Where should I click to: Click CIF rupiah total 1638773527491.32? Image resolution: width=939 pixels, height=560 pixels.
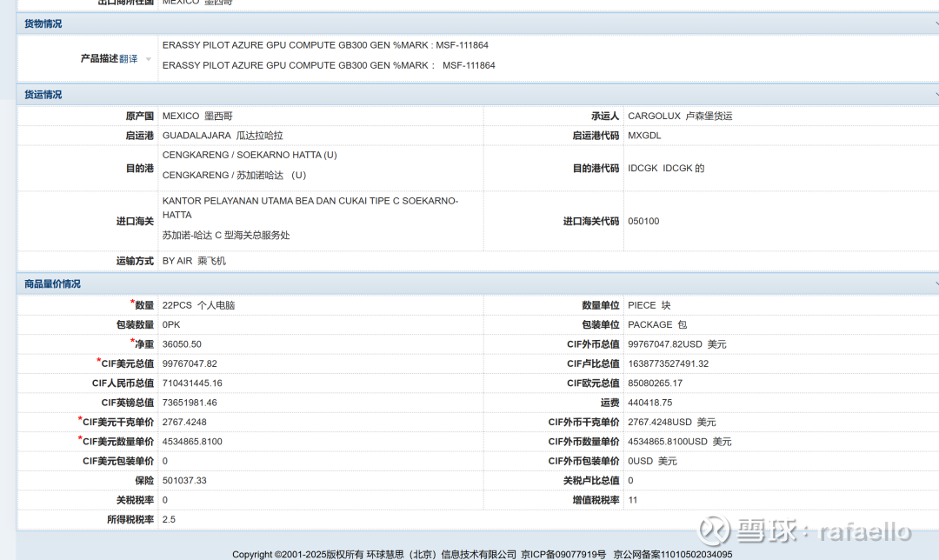point(669,363)
